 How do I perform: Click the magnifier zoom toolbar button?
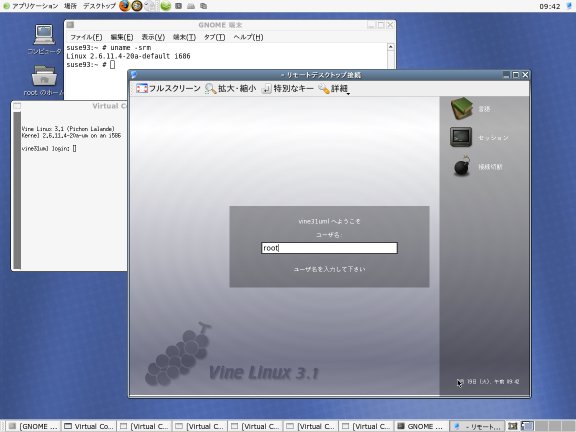coord(230,88)
